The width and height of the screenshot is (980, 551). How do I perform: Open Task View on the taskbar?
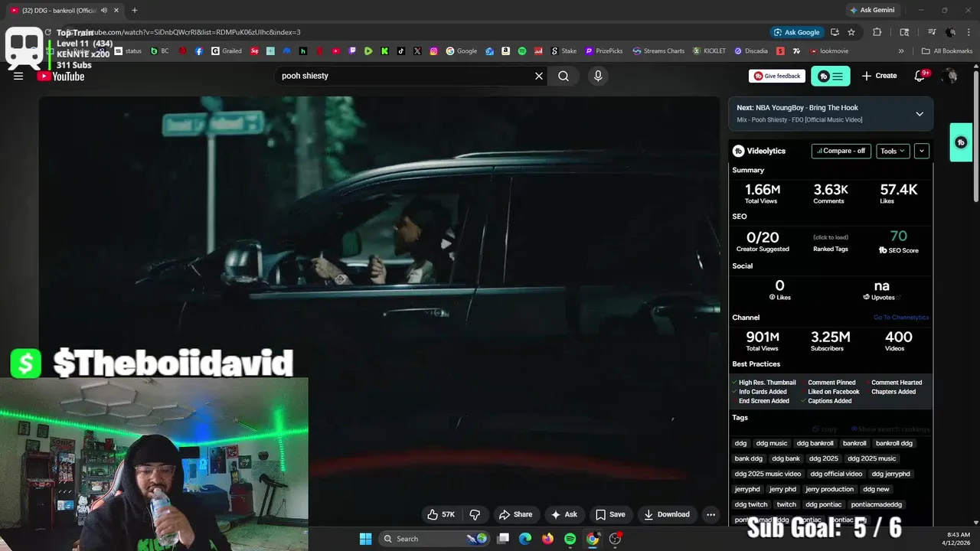point(503,539)
